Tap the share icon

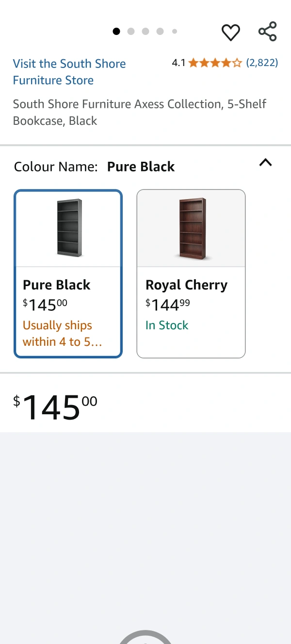[267, 32]
